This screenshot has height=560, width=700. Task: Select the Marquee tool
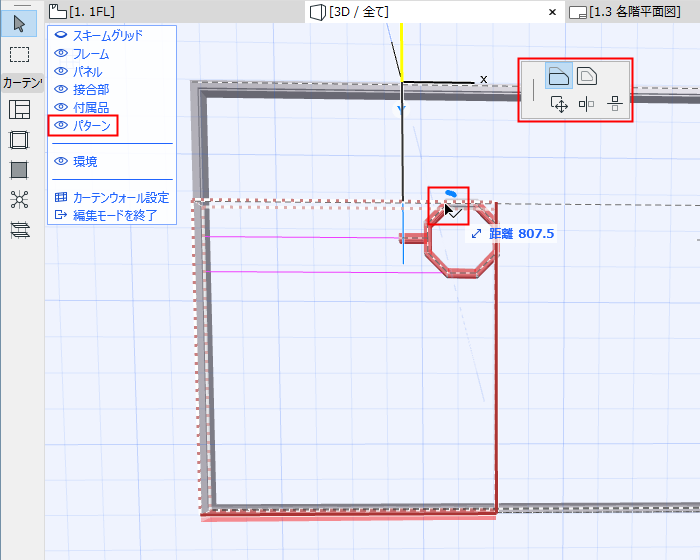tap(19, 54)
